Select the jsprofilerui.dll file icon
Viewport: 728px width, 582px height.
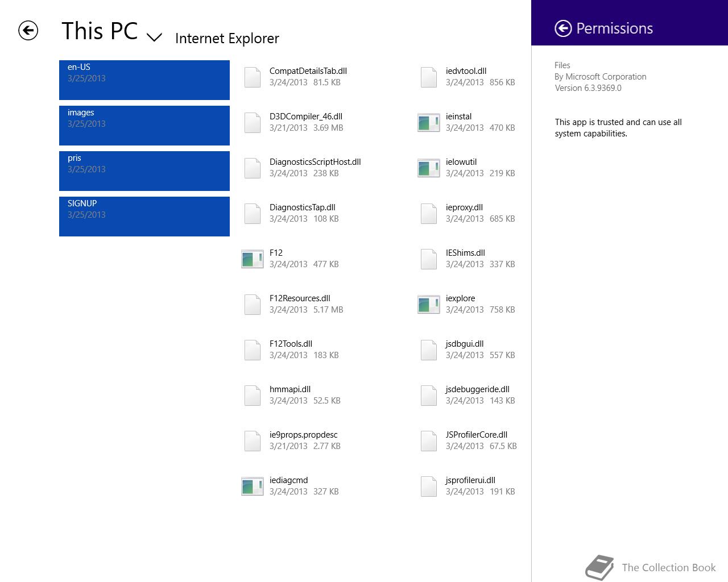coord(429,486)
